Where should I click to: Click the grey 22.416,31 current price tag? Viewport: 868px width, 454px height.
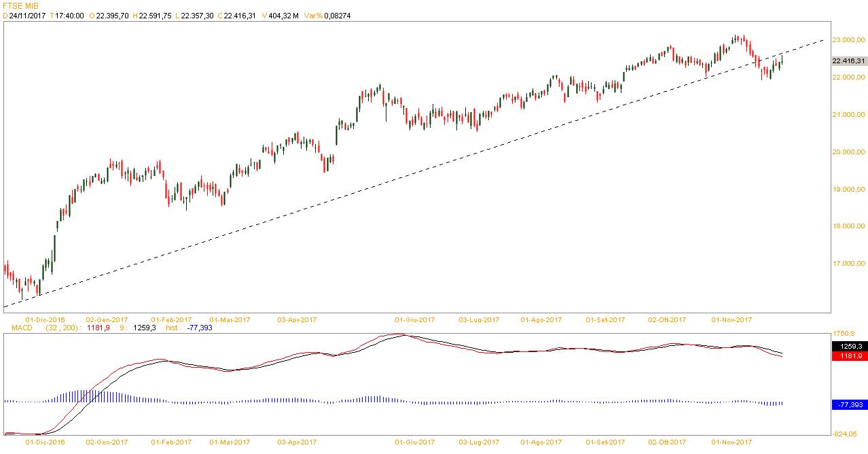point(848,61)
